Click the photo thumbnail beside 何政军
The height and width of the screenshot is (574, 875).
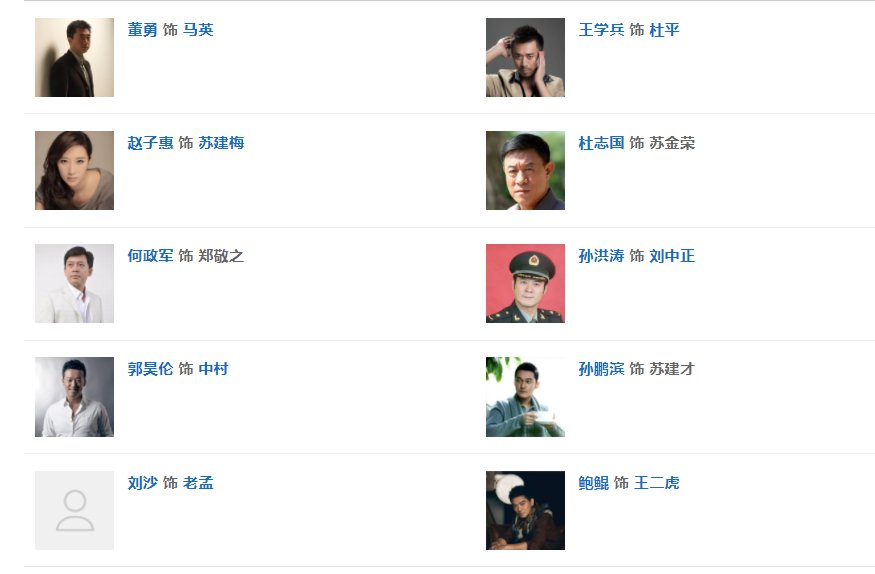(x=74, y=283)
